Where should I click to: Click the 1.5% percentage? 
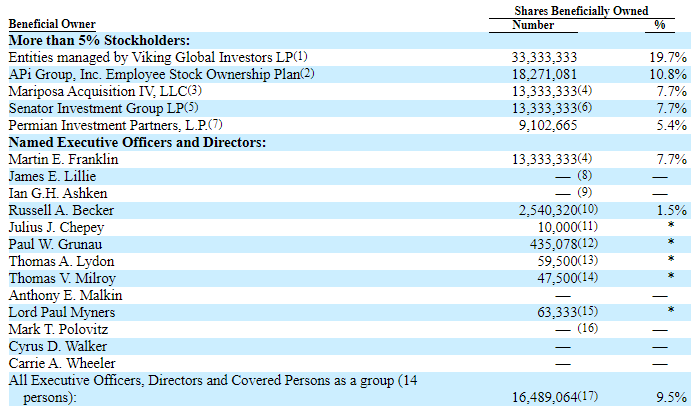672,210
